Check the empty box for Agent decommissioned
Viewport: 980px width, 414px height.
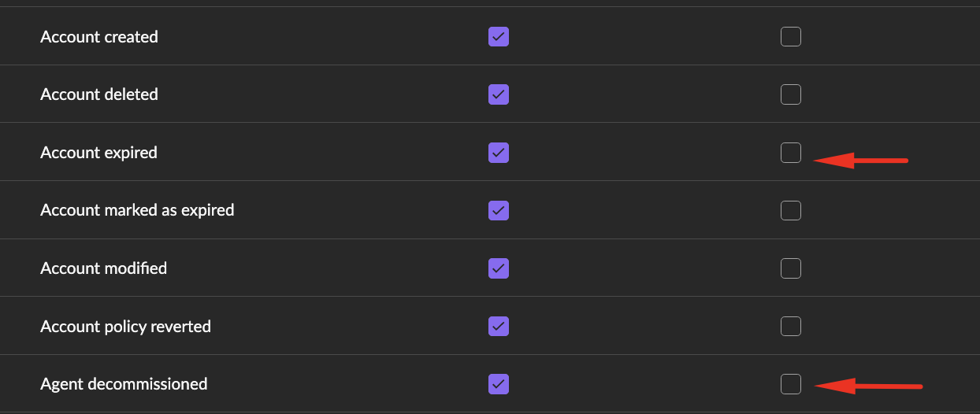[791, 384]
